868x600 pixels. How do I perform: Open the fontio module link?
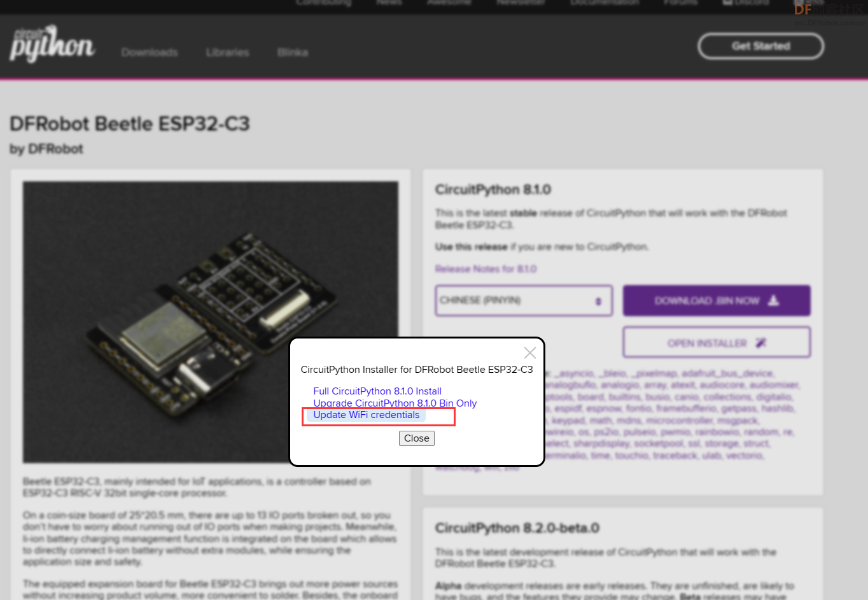coord(638,408)
